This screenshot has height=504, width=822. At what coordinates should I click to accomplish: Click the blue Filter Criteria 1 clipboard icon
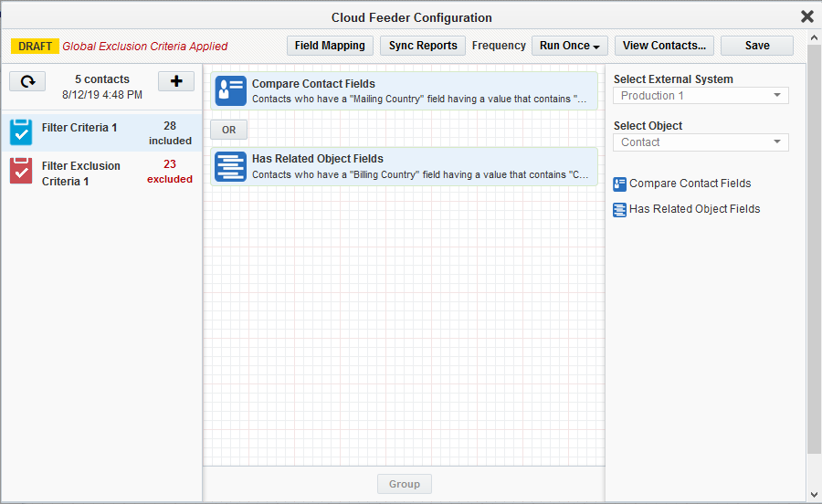(21, 132)
